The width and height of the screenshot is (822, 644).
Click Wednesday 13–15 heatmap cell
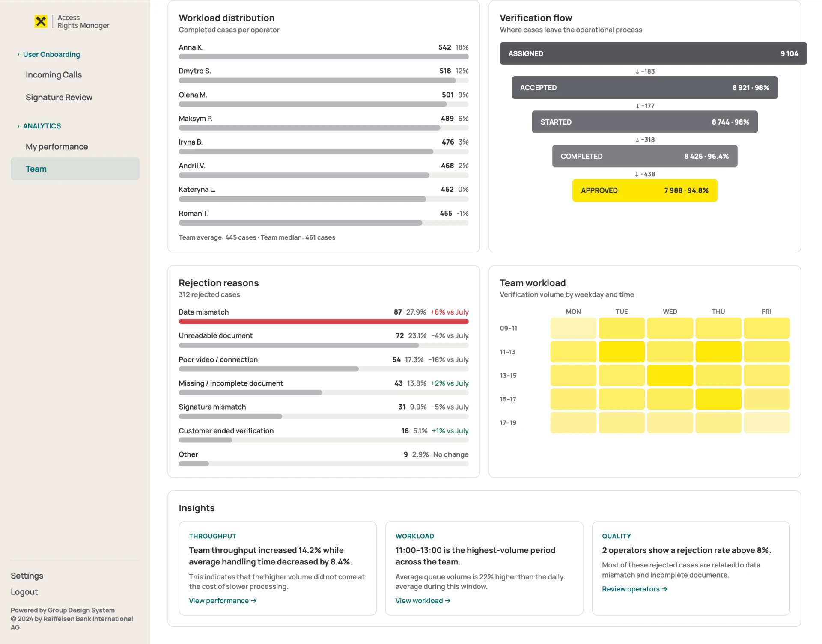pyautogui.click(x=670, y=376)
